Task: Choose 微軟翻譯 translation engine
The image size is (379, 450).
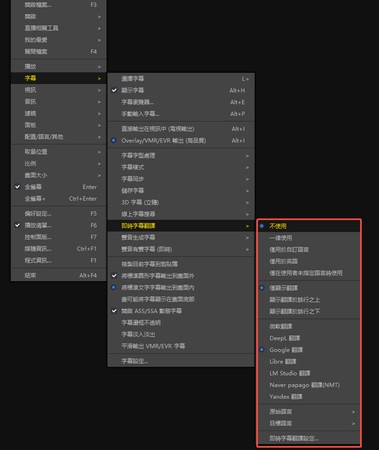Action: point(309,326)
